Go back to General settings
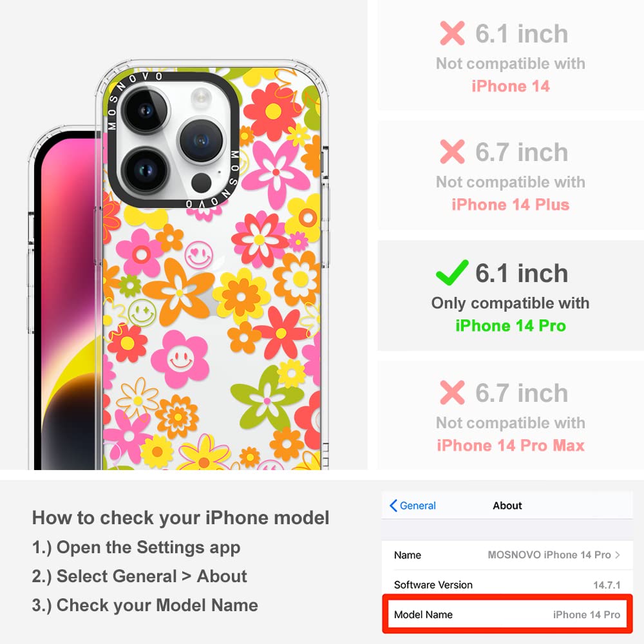The height and width of the screenshot is (644, 644). pyautogui.click(x=413, y=506)
